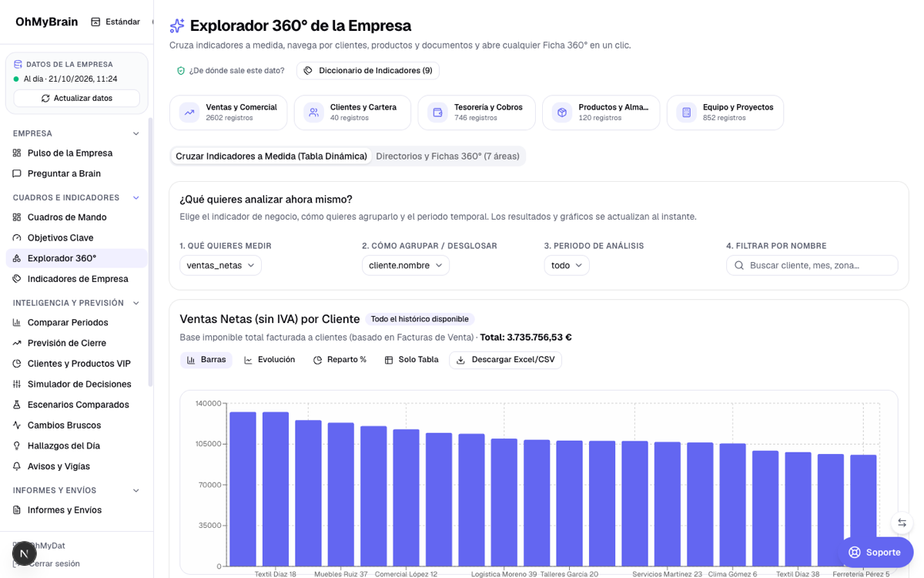Click the ¿De dónde sale este dato? link
Image resolution: width=924 pixels, height=578 pixels.
231,71
